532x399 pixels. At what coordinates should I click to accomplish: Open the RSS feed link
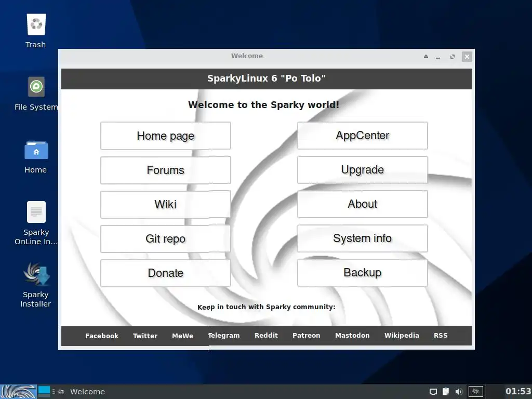(x=441, y=336)
